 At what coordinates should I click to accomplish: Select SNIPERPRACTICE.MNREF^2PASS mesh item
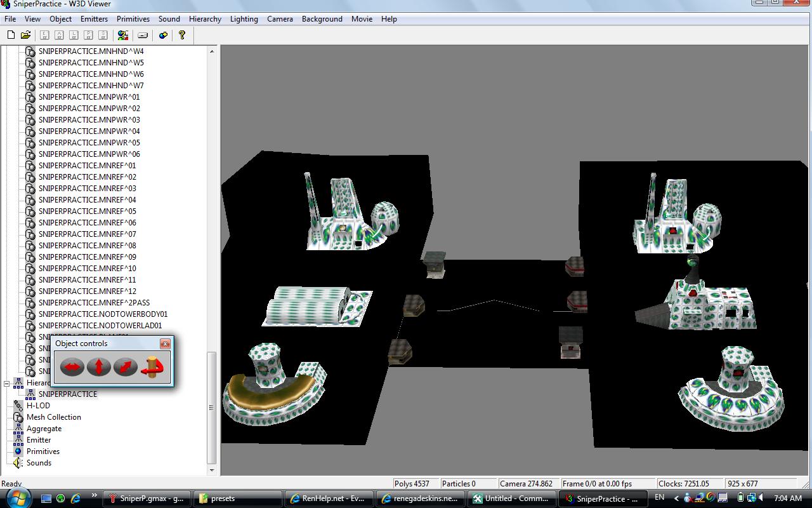[94, 303]
